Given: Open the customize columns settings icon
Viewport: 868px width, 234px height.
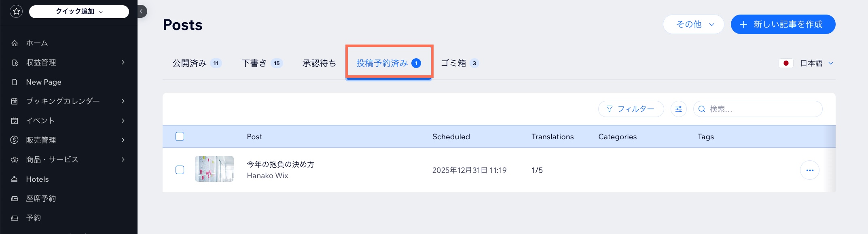Looking at the screenshot, I should 678,109.
